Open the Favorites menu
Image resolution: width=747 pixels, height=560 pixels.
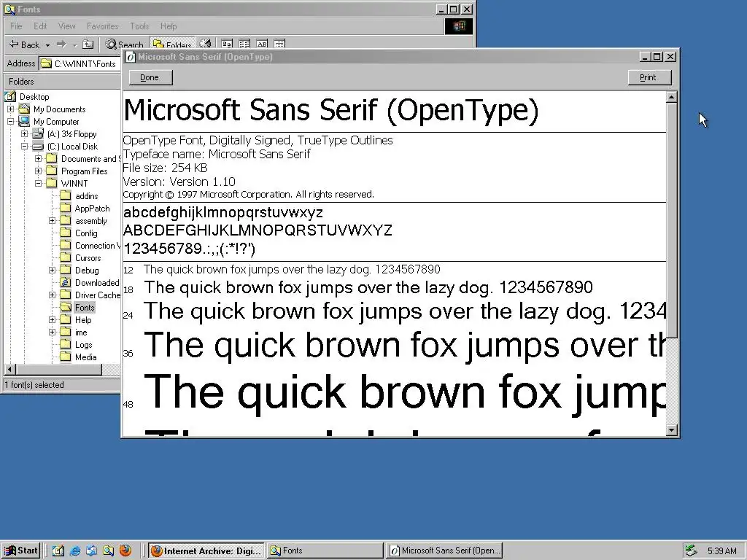tap(102, 26)
